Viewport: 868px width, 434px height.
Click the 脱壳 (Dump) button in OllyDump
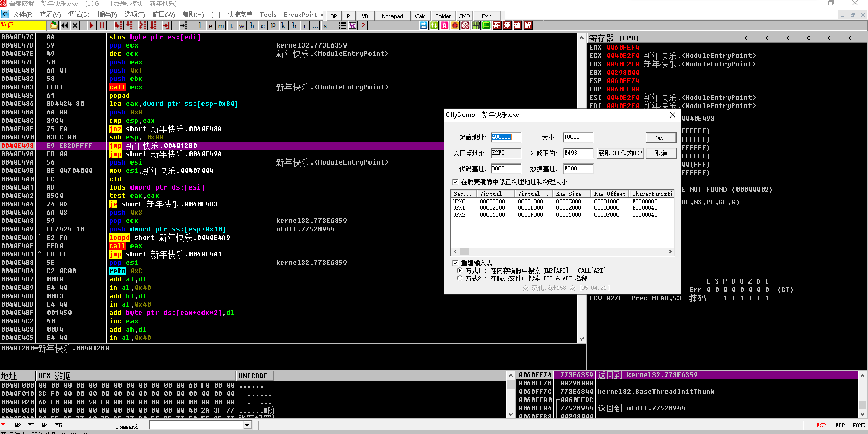(661, 137)
